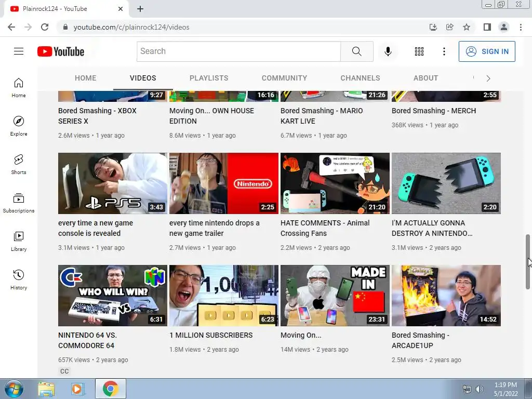Image resolution: width=532 pixels, height=399 pixels.
Task: Play the "WHO WILL WIN?" thumbnail video
Action: (113, 296)
